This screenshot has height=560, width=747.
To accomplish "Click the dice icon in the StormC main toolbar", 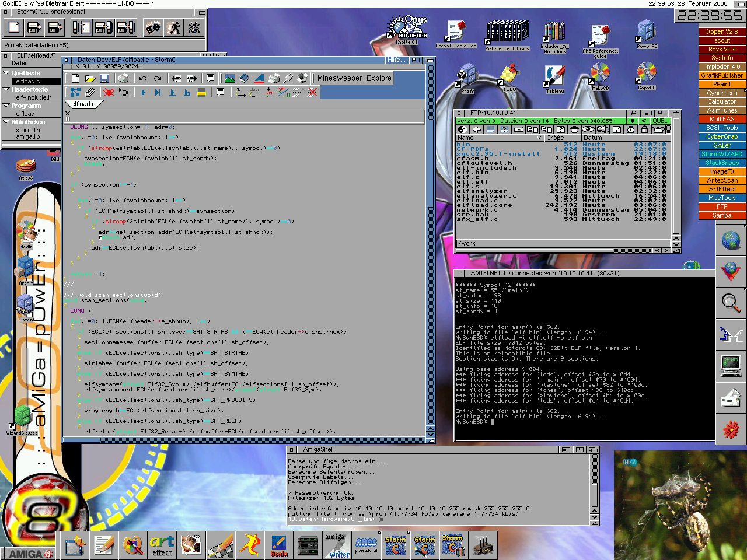I will 153,27.
